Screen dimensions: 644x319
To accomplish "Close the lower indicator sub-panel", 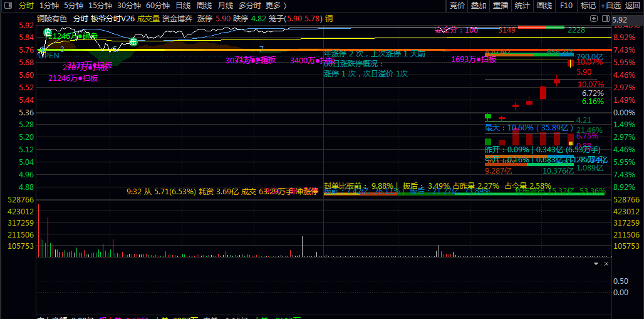I will pyautogui.click(x=606, y=263).
